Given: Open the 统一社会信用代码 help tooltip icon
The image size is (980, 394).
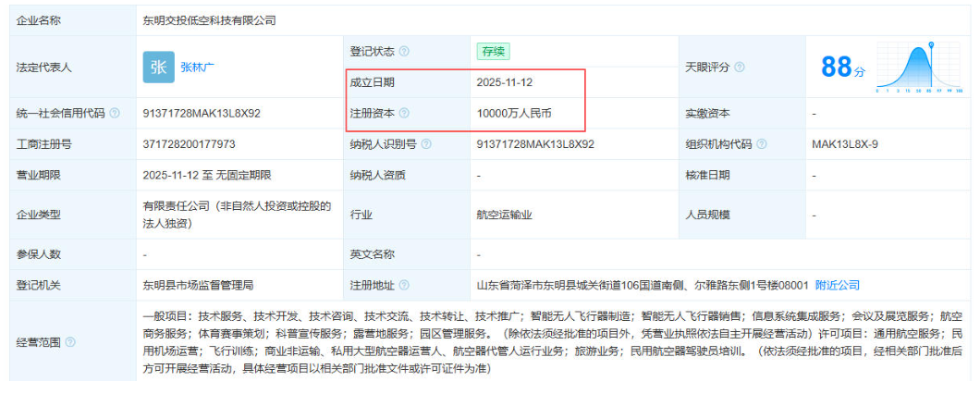Looking at the screenshot, I should [x=115, y=114].
